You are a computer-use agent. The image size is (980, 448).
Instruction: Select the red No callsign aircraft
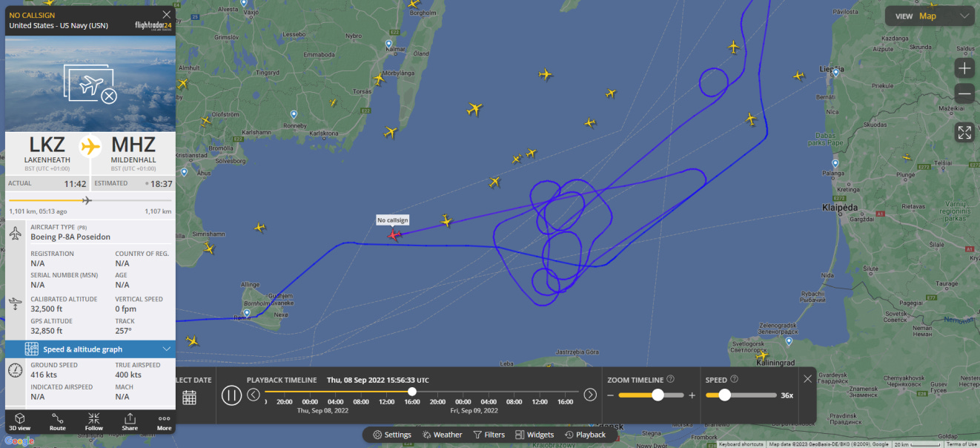394,235
